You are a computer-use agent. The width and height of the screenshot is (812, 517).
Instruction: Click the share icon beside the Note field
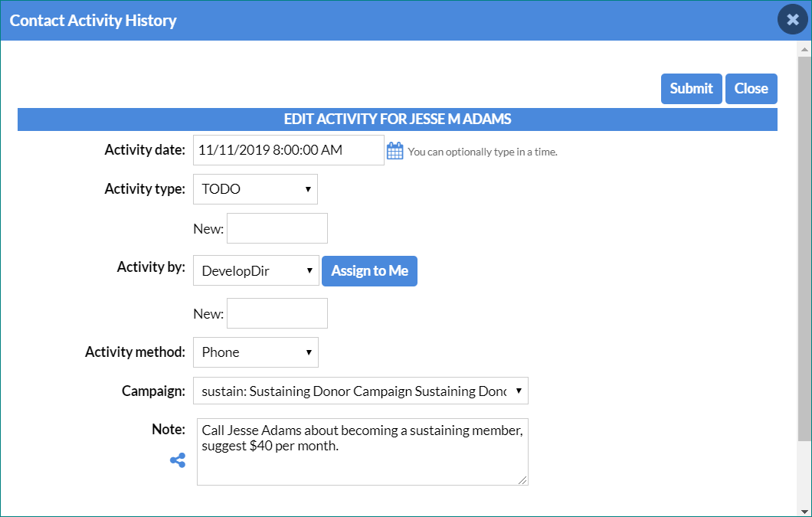click(x=178, y=460)
